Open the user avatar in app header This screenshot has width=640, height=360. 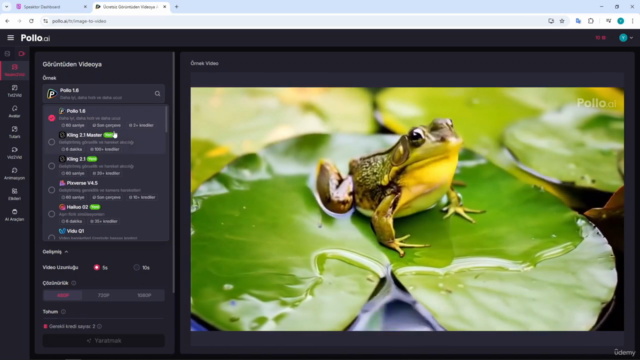(623, 38)
